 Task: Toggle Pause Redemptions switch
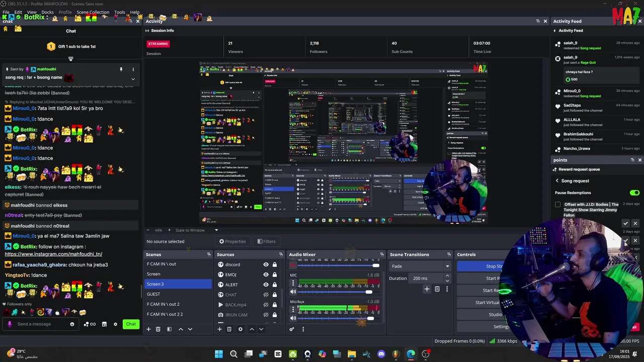[634, 193]
